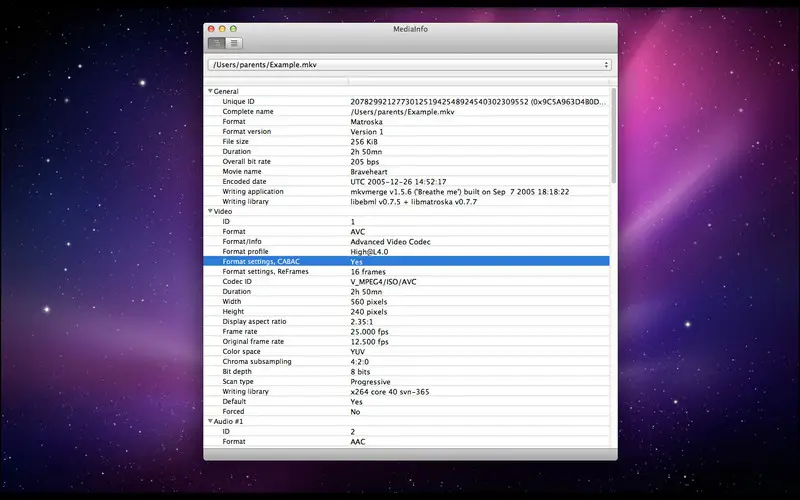
Task: Click the vertical scrollbar of info list
Action: pyautogui.click(x=613, y=136)
